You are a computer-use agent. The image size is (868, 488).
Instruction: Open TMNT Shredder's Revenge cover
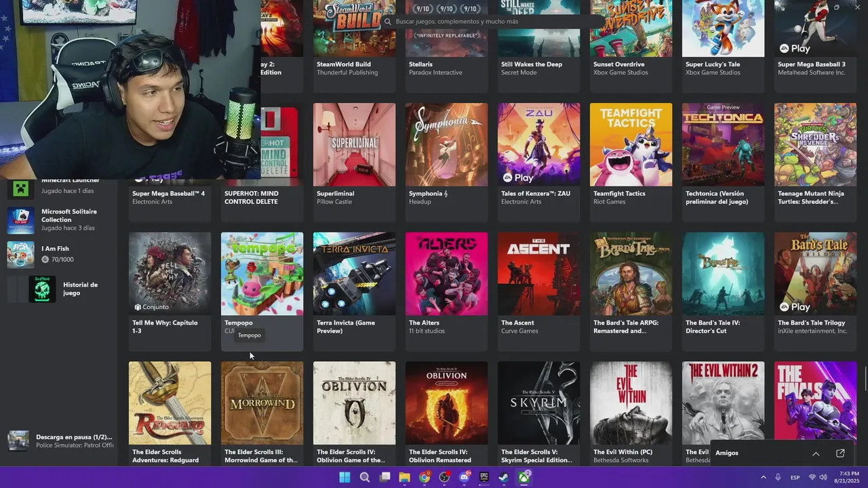815,144
